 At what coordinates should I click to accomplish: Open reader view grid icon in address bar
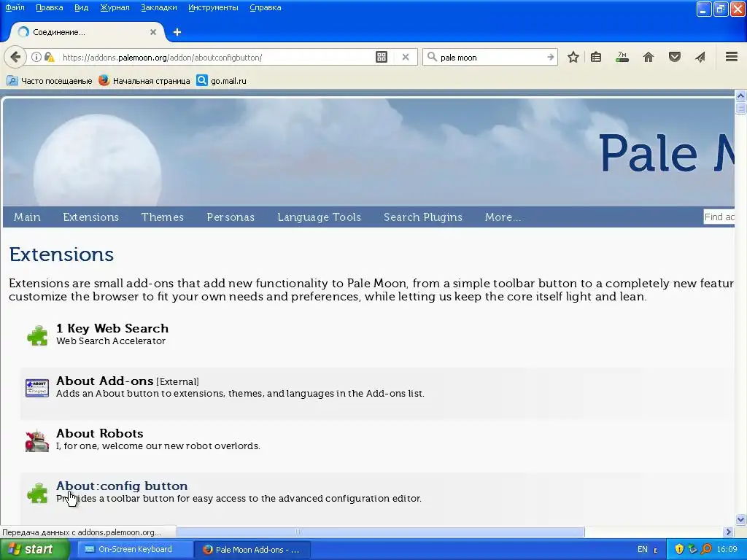382,57
